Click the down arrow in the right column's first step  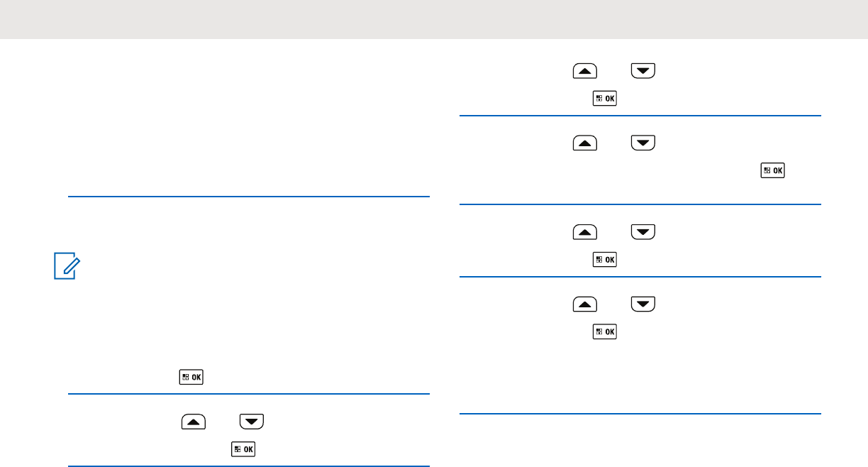pos(642,71)
